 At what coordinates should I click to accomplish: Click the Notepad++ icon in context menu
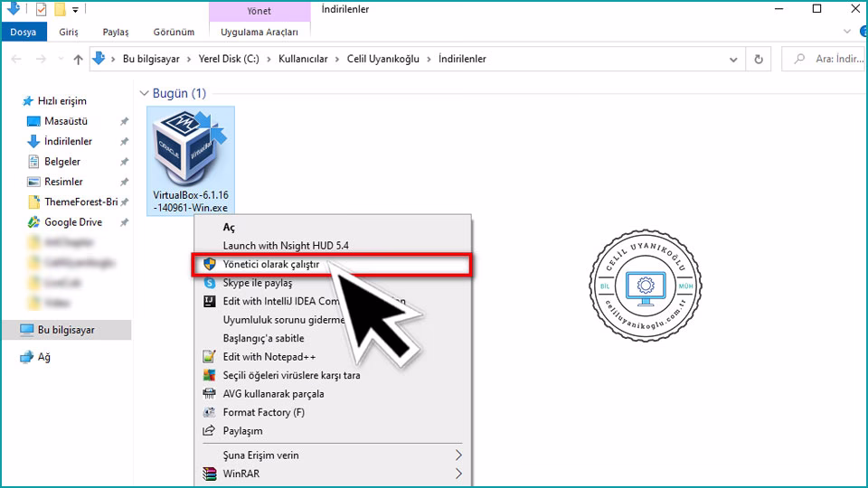(x=209, y=357)
